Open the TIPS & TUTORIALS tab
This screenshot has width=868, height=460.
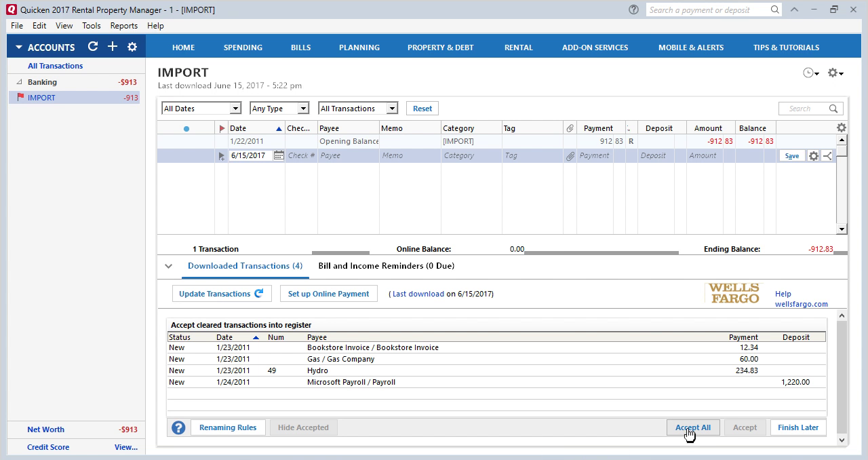tap(786, 47)
